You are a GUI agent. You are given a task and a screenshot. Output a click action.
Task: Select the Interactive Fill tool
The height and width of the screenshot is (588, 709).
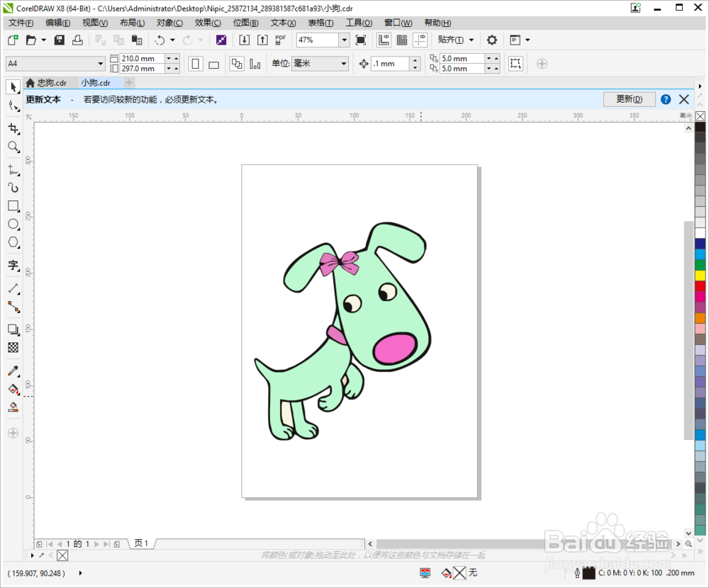(x=13, y=389)
